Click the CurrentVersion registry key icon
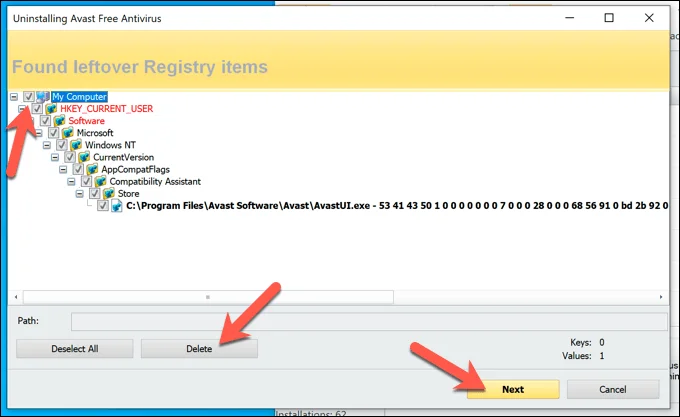Screen dimensions: 680x417 [84, 157]
